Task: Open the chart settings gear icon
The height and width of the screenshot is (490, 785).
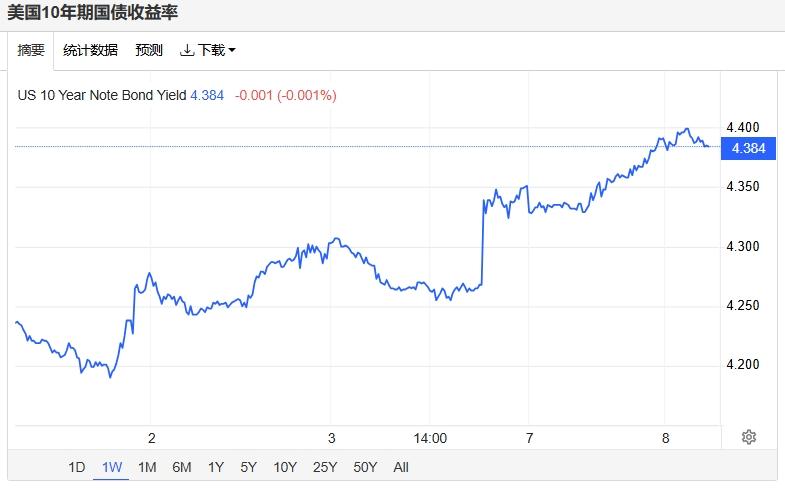Action: [749, 437]
